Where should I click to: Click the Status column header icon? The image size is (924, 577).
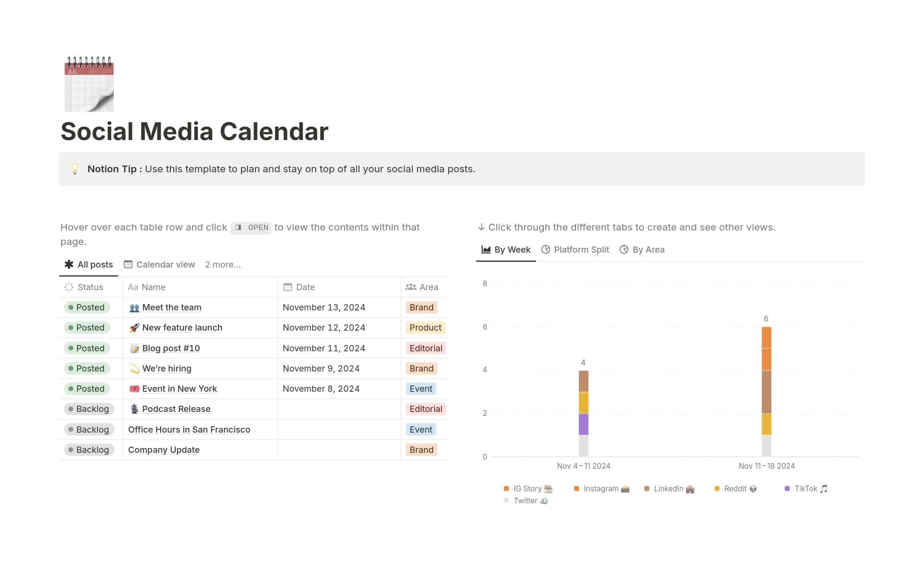(68, 287)
